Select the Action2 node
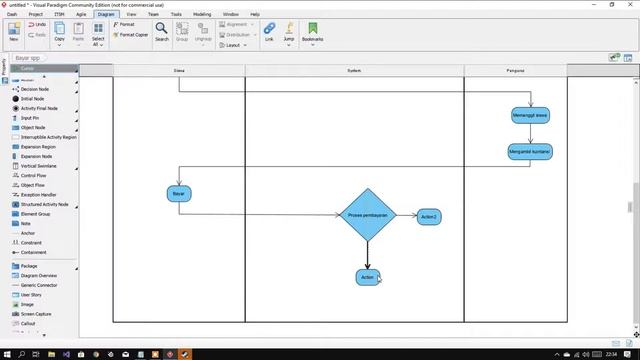 (x=429, y=217)
